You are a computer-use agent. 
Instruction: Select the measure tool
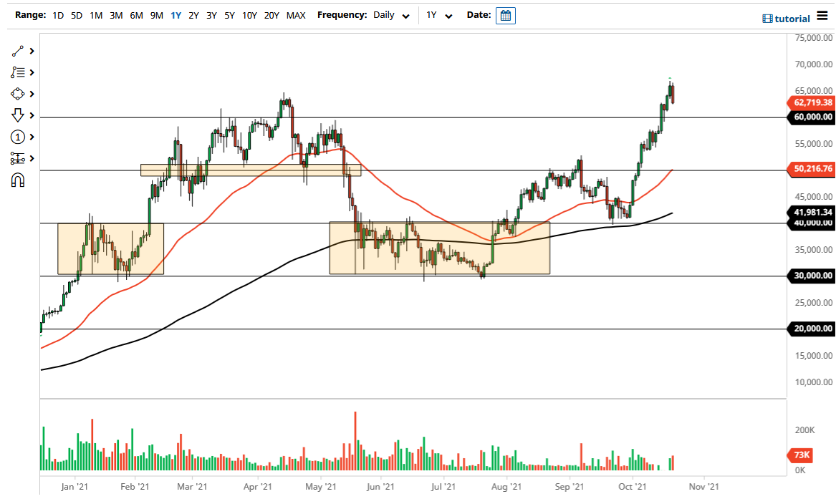click(17, 158)
